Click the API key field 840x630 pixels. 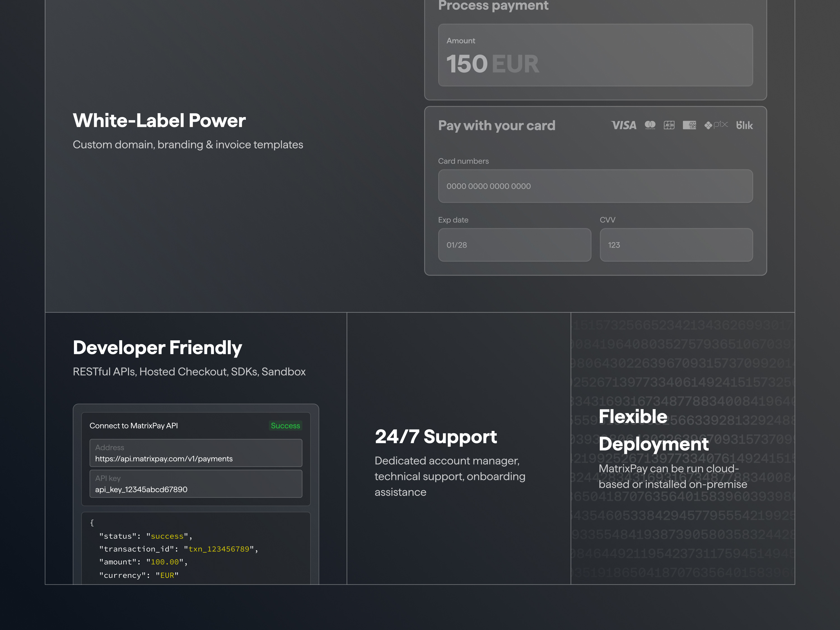195,484
